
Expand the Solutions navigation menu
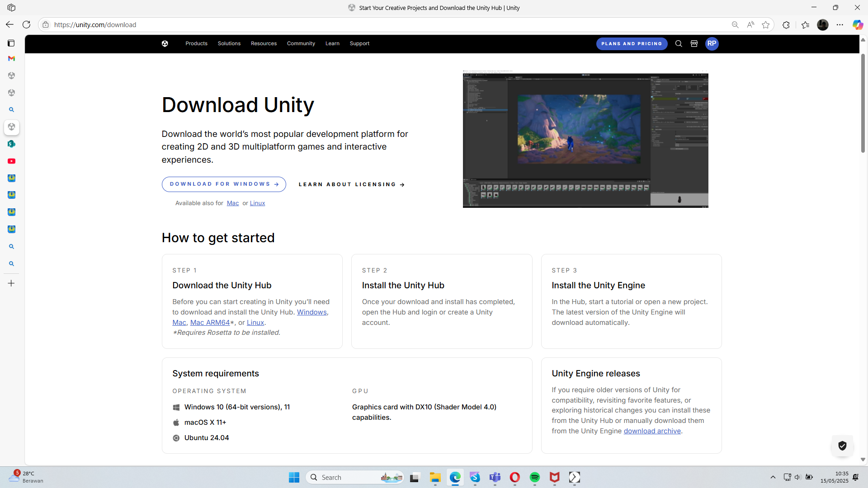(x=229, y=43)
